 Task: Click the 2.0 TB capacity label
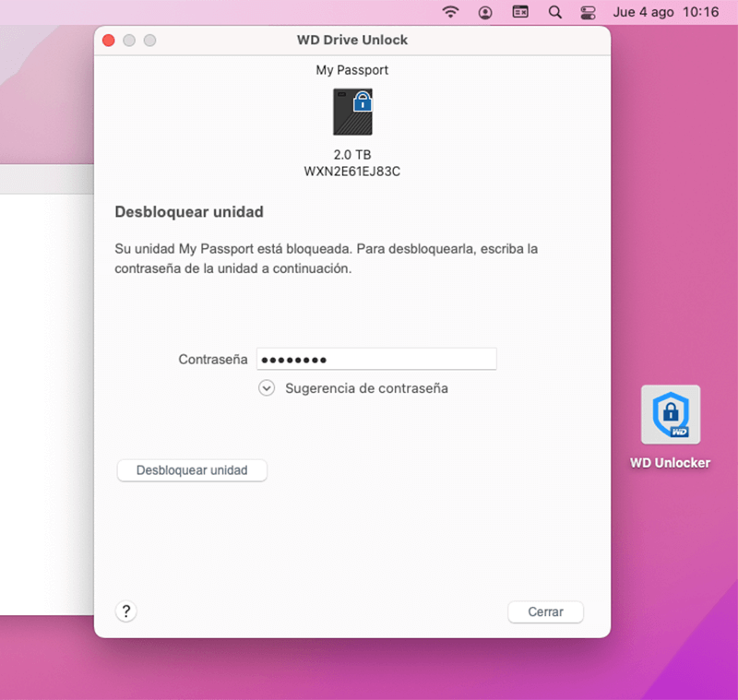(352, 155)
